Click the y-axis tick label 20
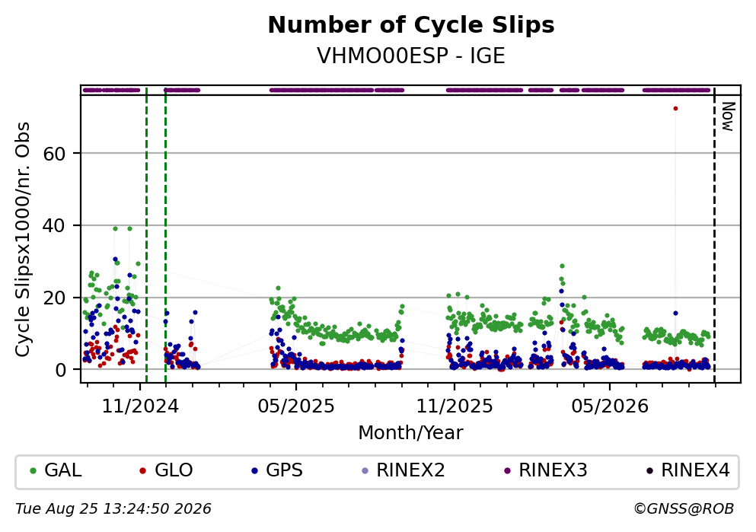756x532 pixels. (x=54, y=298)
